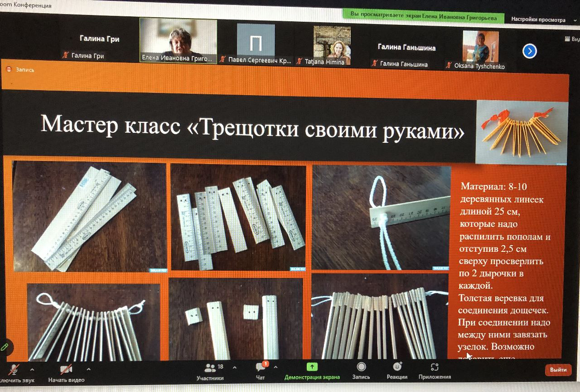Expand the arrow next to Чат
580x392 pixels.
click(x=275, y=367)
